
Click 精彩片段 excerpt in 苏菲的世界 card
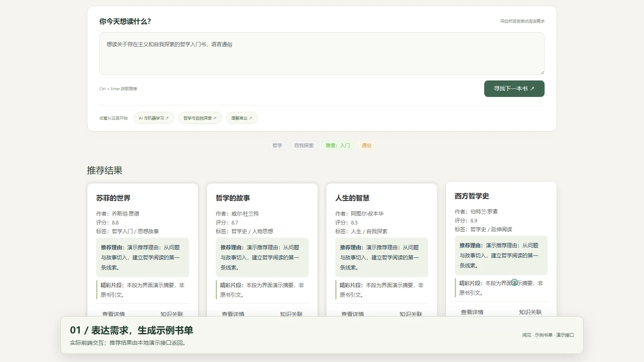(x=142, y=290)
